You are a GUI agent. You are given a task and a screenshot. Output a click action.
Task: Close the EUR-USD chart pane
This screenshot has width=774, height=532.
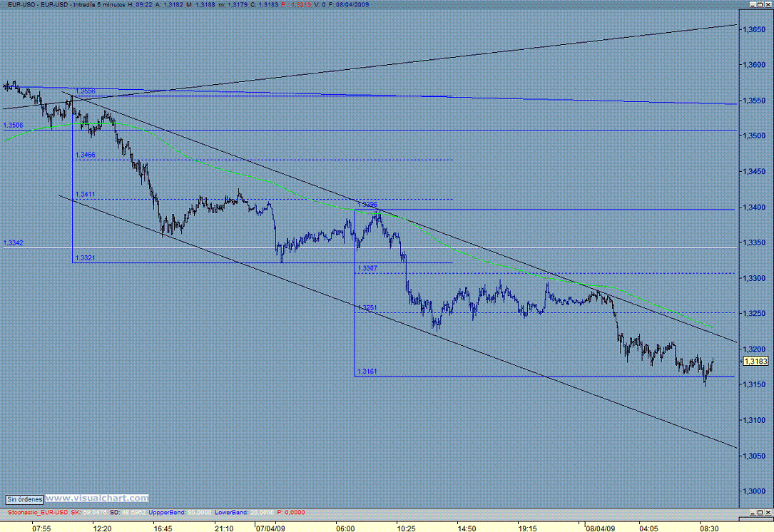coord(768,4)
